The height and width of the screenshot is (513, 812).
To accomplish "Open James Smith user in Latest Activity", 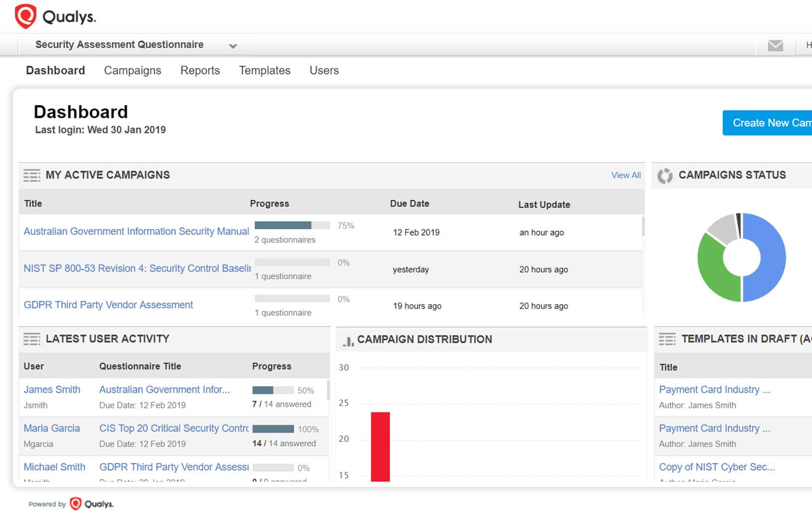I will [52, 389].
